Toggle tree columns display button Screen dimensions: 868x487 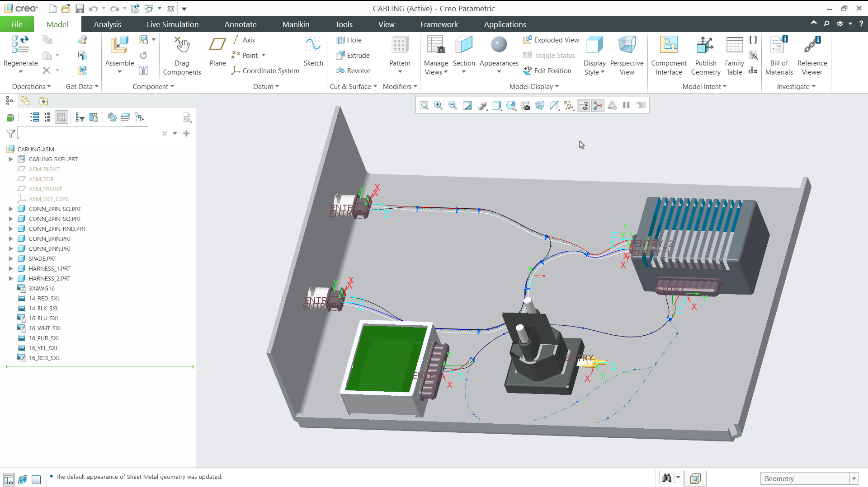[61, 117]
